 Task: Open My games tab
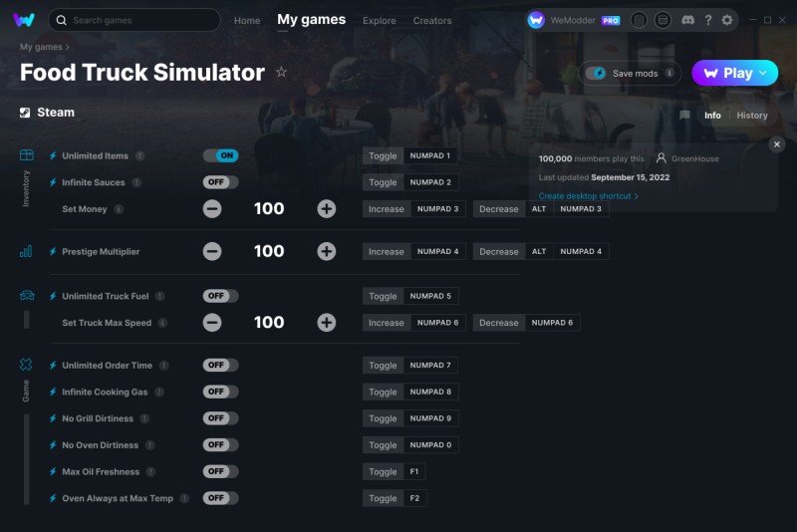pyautogui.click(x=311, y=20)
